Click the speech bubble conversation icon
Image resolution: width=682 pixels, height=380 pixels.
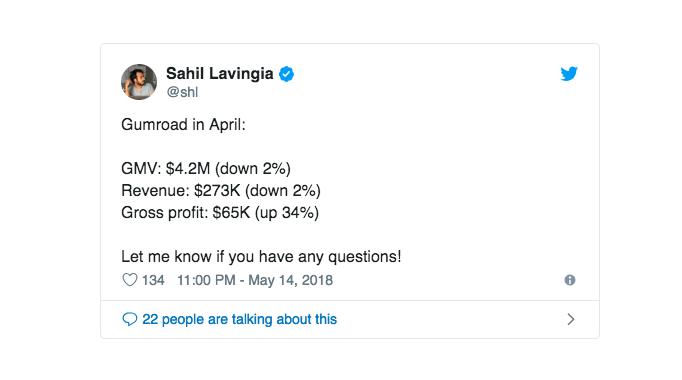130,319
